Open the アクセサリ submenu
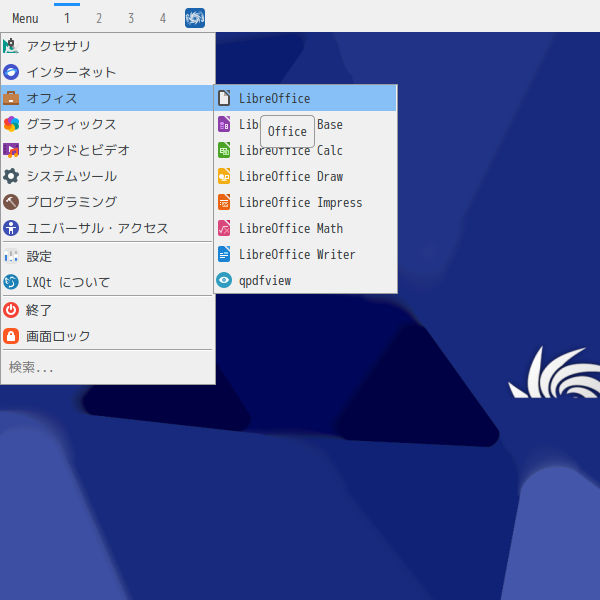The height and width of the screenshot is (600, 600). tap(107, 46)
